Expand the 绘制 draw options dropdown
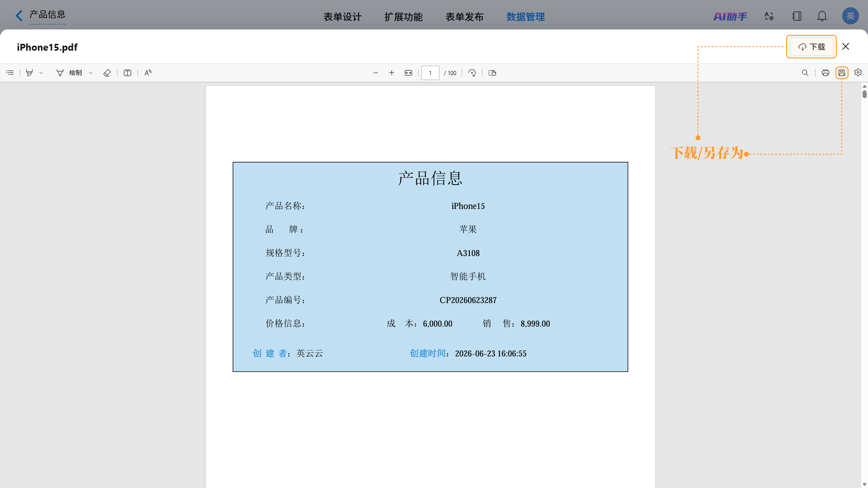 [x=91, y=73]
